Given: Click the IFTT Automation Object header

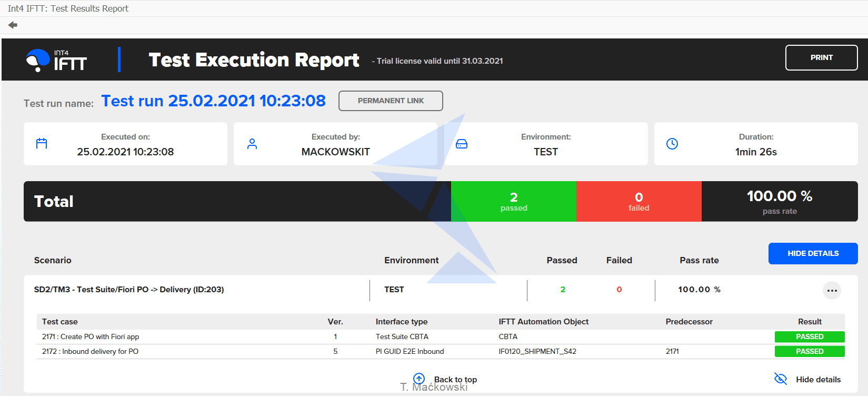Looking at the screenshot, I should 543,322.
